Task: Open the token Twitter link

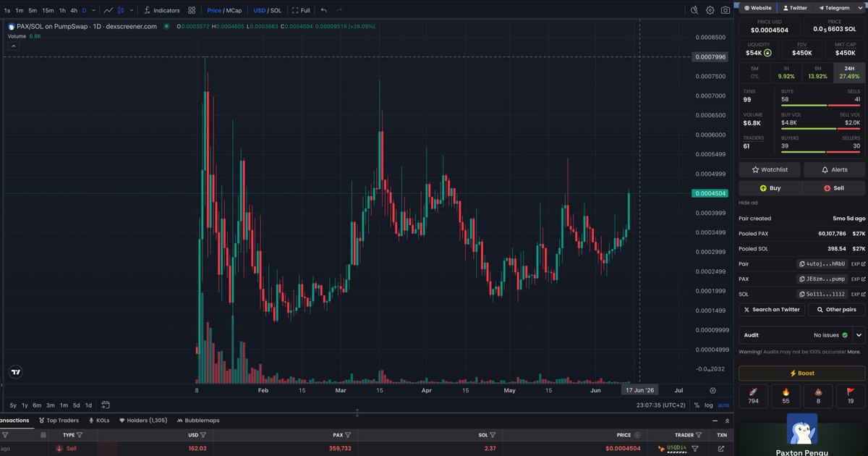Action: (x=793, y=8)
